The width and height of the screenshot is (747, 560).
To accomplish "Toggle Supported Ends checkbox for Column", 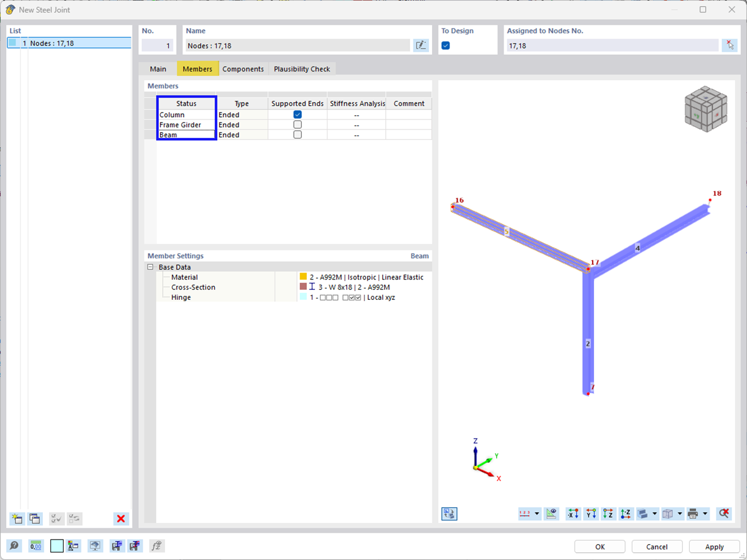I will tap(298, 114).
